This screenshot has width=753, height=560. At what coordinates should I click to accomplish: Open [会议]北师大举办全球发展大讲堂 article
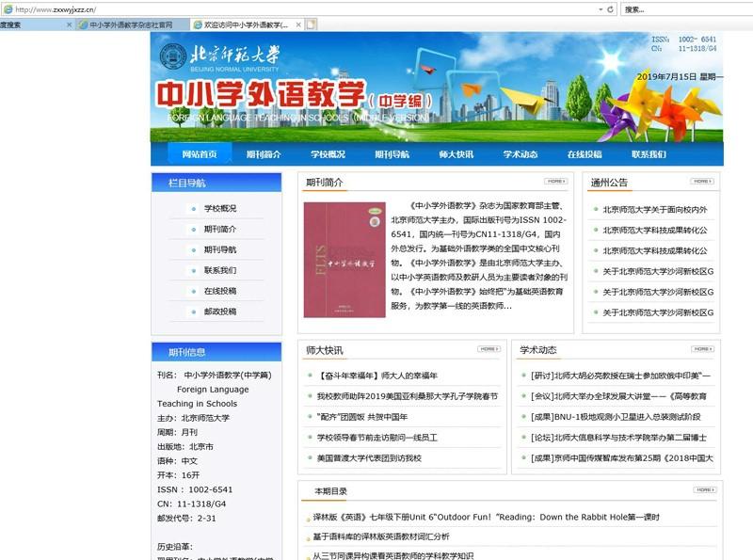[x=618, y=396]
